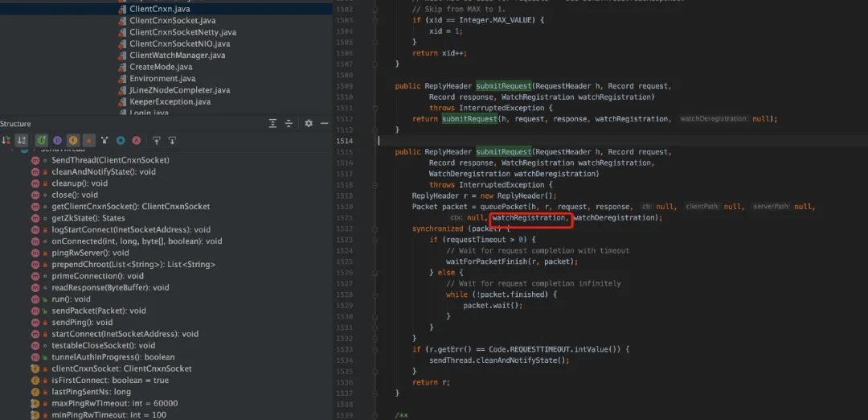868x420 pixels.
Task: Select logStartConnect(InetSocketAddress) in Structure
Action: point(131,229)
